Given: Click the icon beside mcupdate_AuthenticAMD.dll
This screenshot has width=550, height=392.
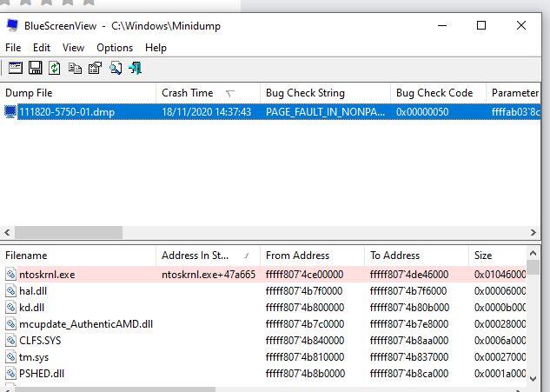Looking at the screenshot, I should [x=10, y=323].
